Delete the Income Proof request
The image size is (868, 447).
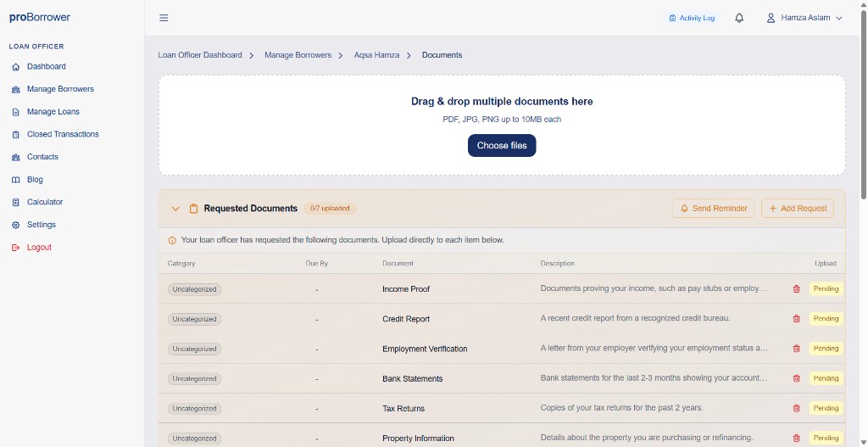[797, 288]
